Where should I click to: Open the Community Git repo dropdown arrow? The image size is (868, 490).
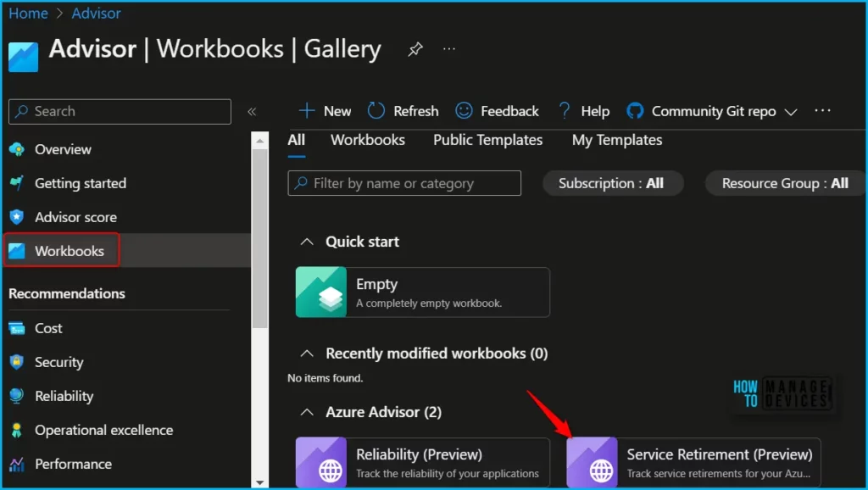point(791,112)
